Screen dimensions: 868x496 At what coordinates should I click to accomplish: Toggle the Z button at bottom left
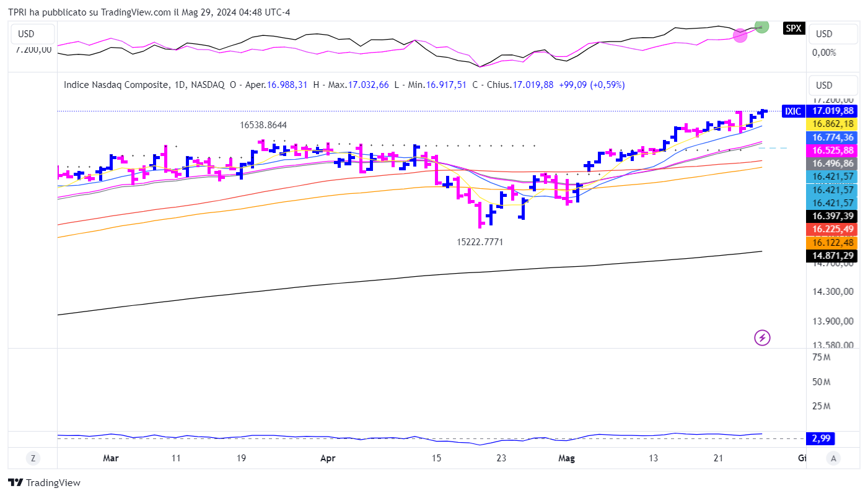33,458
